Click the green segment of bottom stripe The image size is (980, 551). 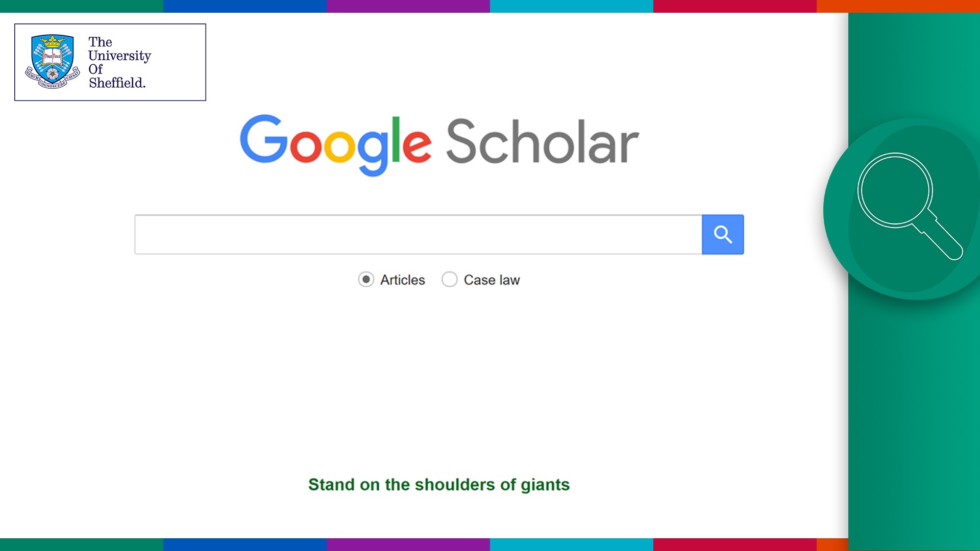82,544
